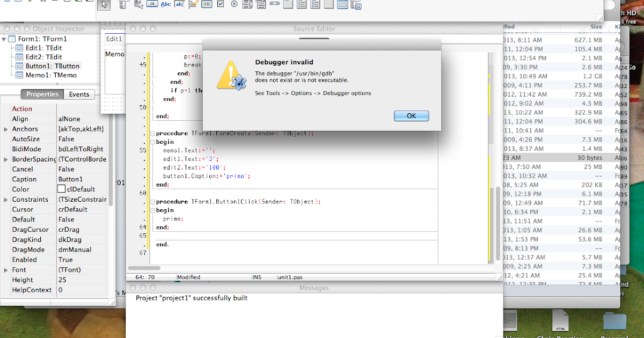Select the TComboBox component icon

pyautogui.click(x=261, y=5)
